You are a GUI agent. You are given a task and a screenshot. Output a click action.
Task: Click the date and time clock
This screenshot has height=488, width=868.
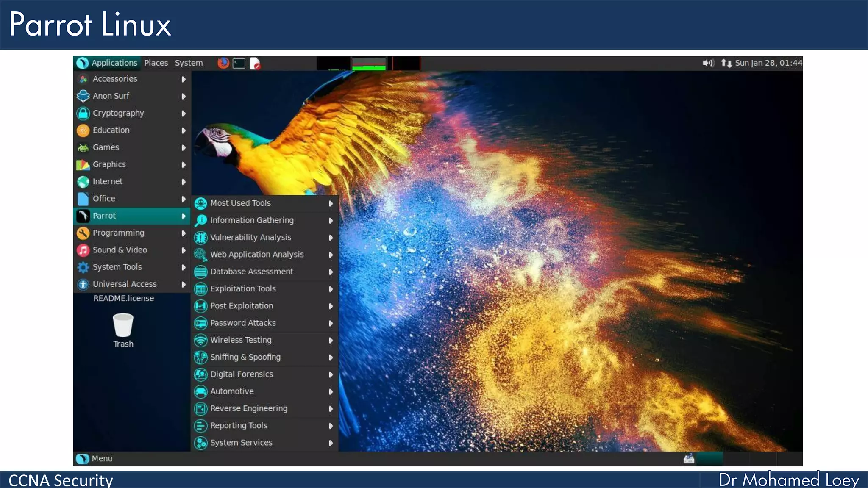[768, 63]
